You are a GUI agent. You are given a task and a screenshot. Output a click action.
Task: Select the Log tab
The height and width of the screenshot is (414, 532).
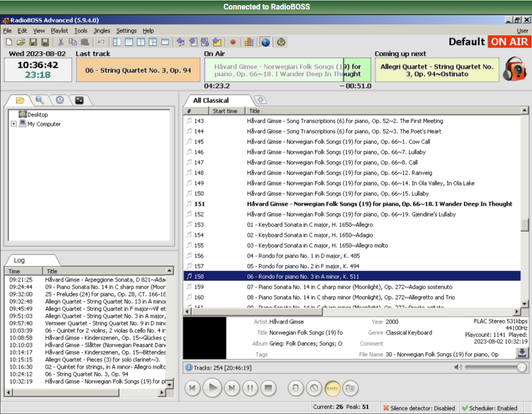(32, 260)
